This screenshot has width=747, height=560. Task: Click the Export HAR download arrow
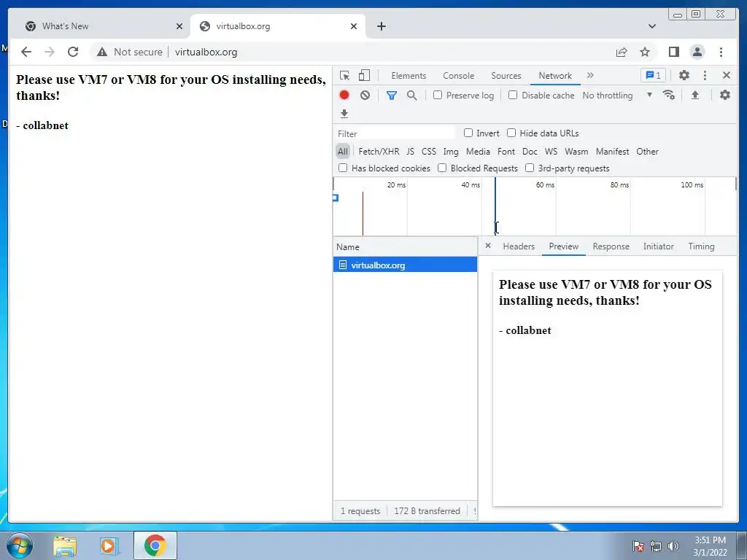(x=344, y=113)
